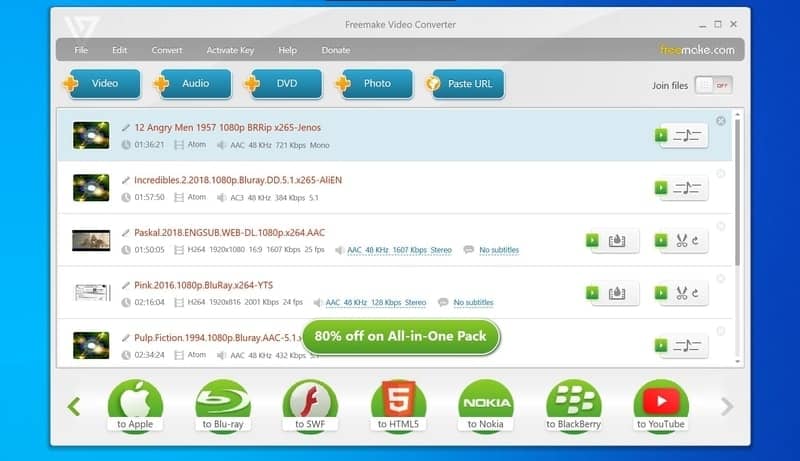Click green play beside Pink 2016 scissors

click(661, 293)
